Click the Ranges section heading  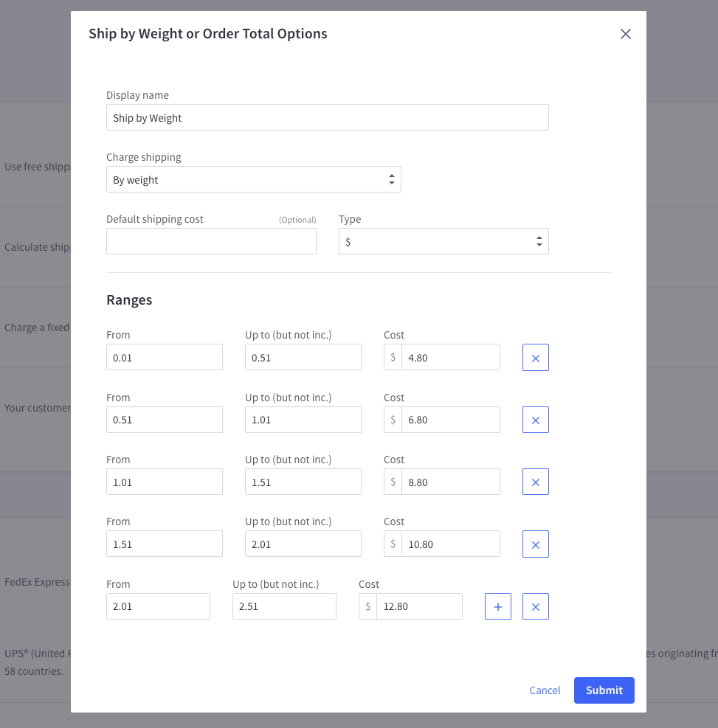pyautogui.click(x=129, y=300)
